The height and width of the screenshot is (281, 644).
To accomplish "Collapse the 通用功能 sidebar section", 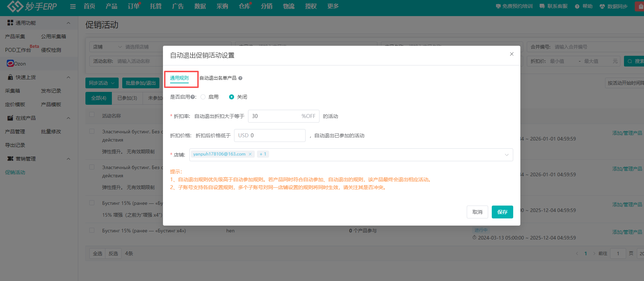I will tap(68, 23).
